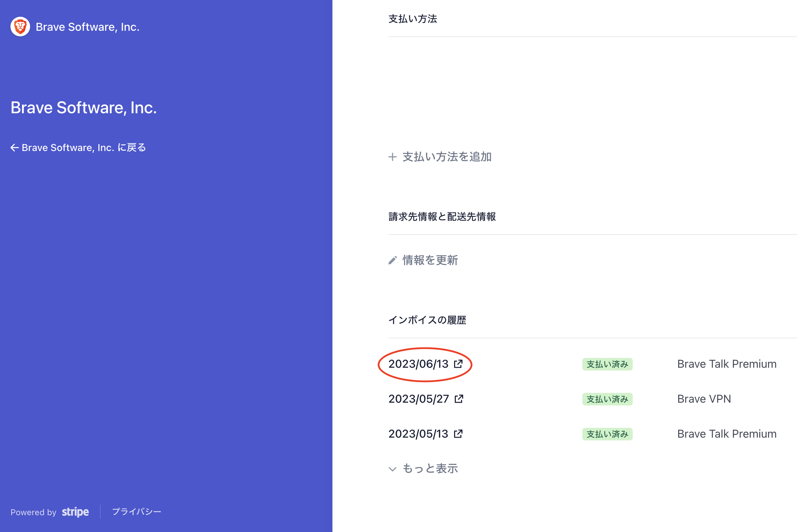Click 支払い済み badge on the 2023/05/13 row

point(607,434)
